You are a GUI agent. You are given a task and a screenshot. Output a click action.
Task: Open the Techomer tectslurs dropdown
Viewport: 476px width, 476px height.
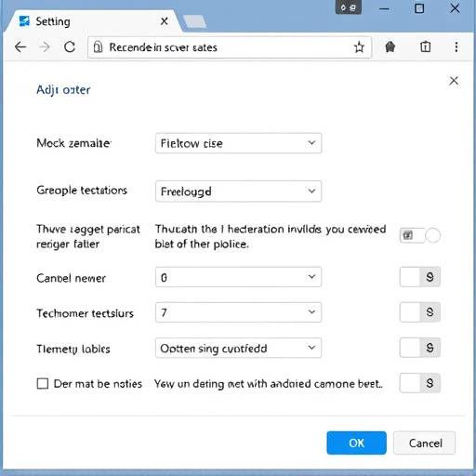click(238, 312)
